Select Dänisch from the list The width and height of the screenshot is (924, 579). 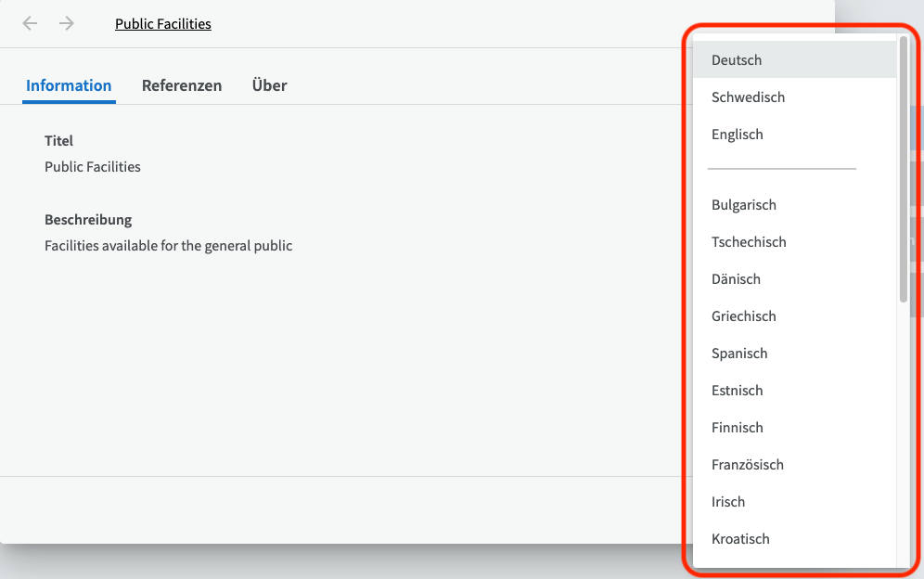[x=736, y=279]
